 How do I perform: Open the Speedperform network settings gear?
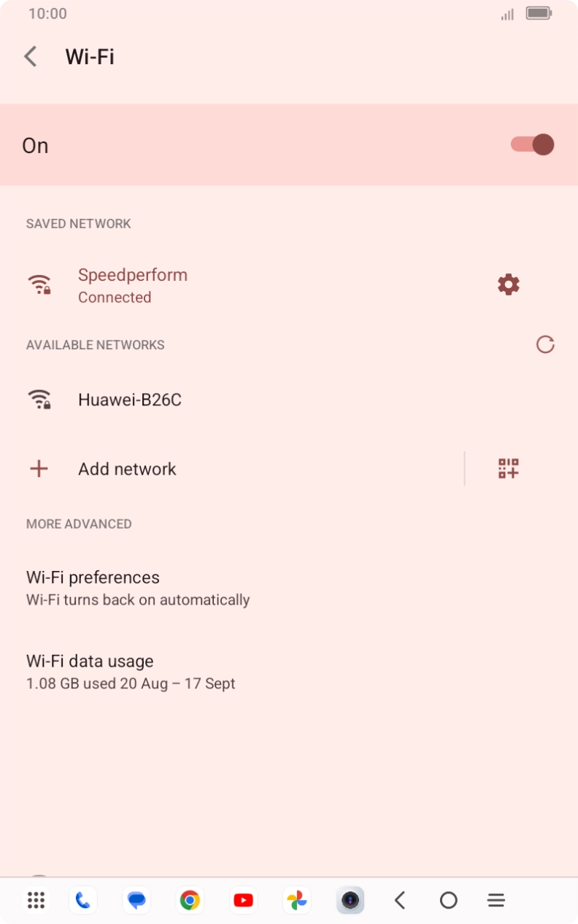click(x=508, y=284)
